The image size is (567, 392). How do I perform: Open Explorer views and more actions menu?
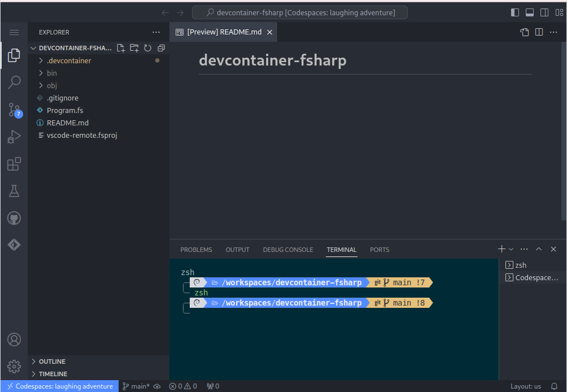pyautogui.click(x=156, y=32)
